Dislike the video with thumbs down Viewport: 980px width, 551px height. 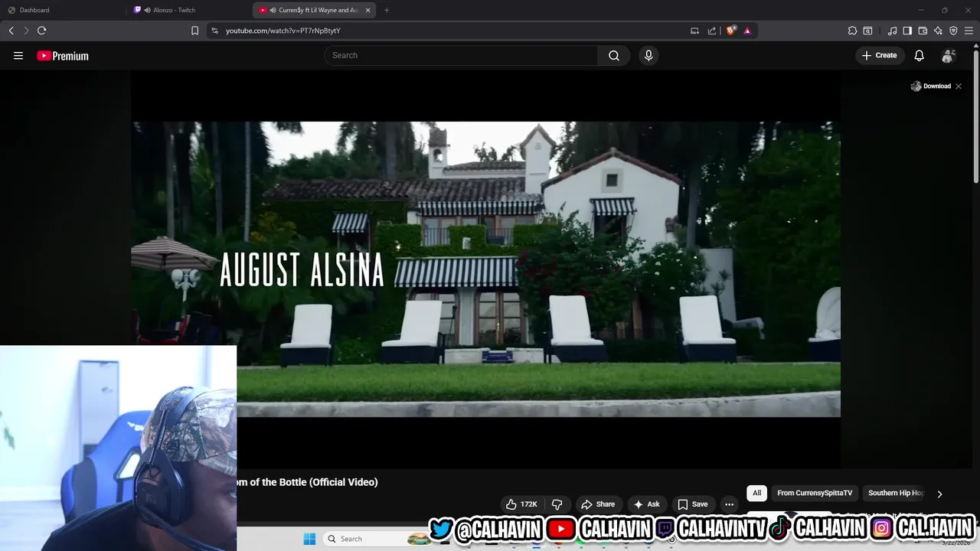click(557, 504)
